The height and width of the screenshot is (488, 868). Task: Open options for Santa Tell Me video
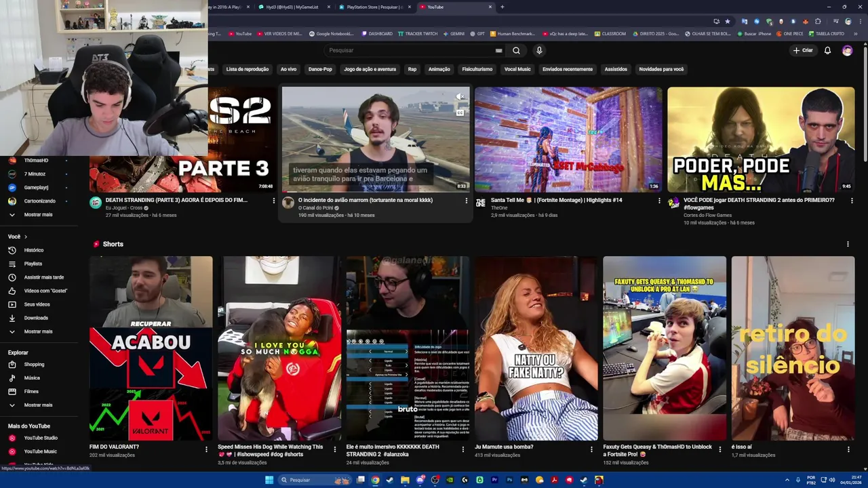[659, 201]
